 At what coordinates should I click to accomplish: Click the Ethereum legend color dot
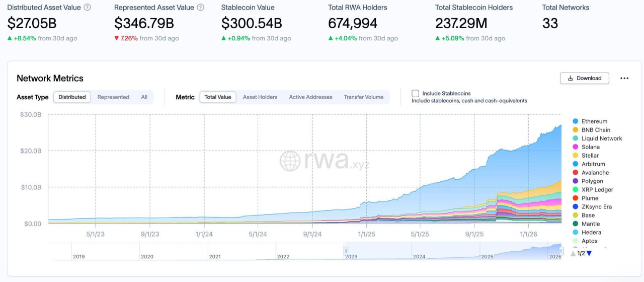click(x=575, y=121)
